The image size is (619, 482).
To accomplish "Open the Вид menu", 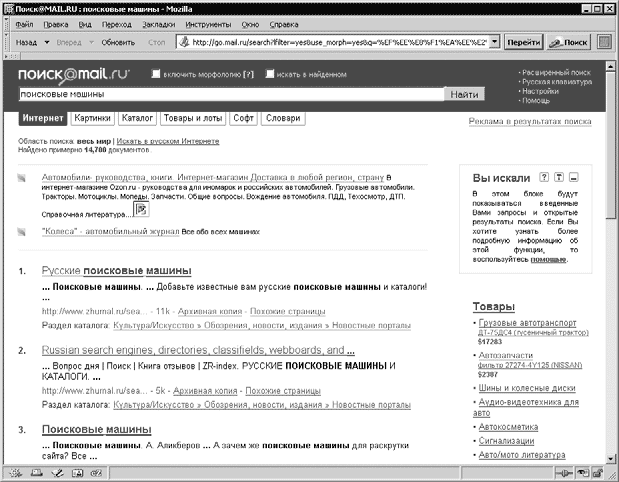I will coord(85,24).
